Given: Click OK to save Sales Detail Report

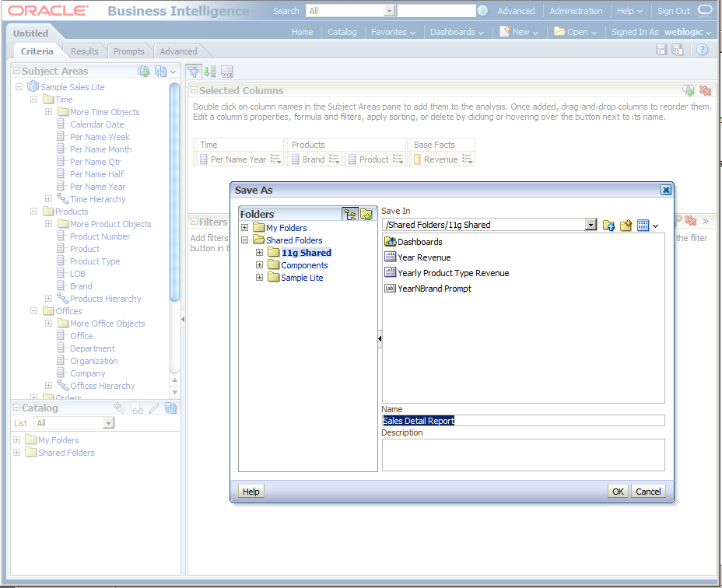Looking at the screenshot, I should tap(619, 491).
